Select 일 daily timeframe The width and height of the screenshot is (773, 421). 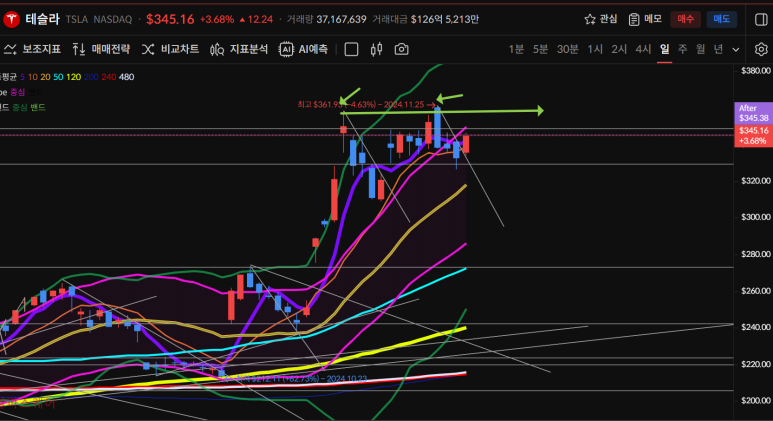pyautogui.click(x=665, y=49)
